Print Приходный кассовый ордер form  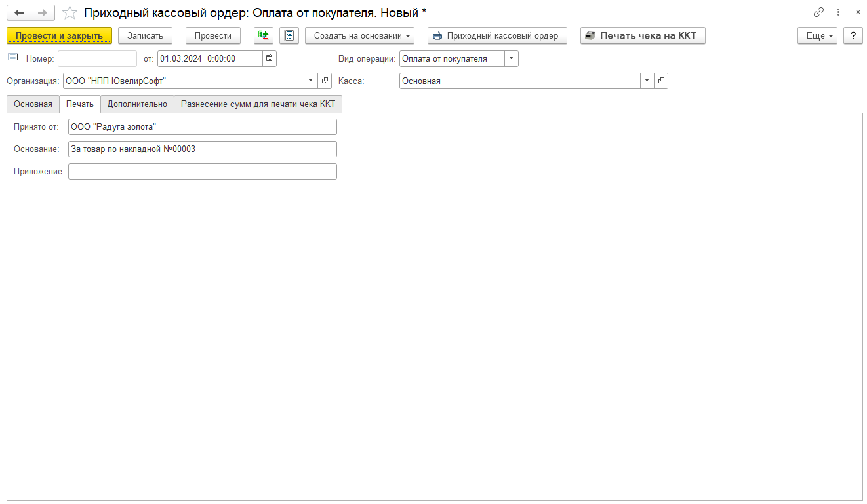pos(497,35)
